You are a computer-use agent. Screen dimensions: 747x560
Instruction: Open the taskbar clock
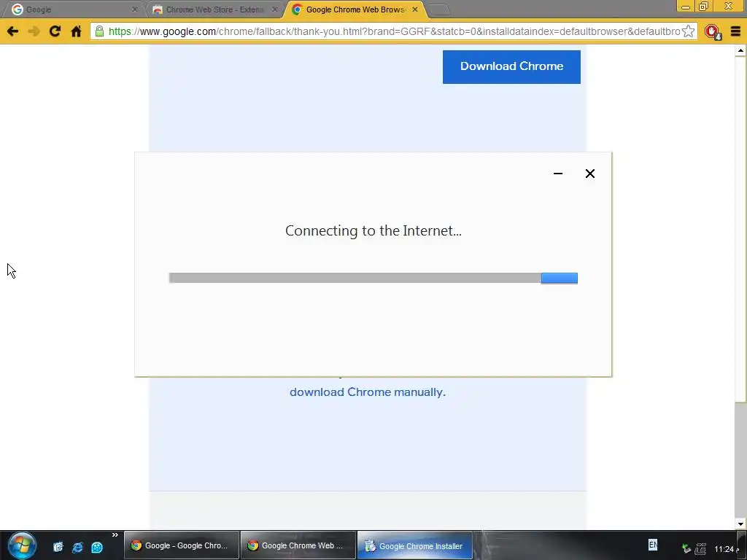[x=726, y=549]
